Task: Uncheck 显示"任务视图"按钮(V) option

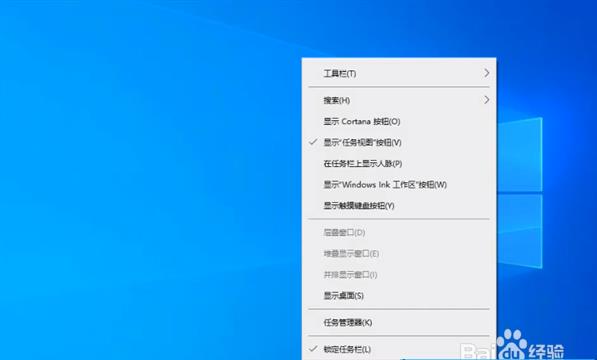Action: 399,142
